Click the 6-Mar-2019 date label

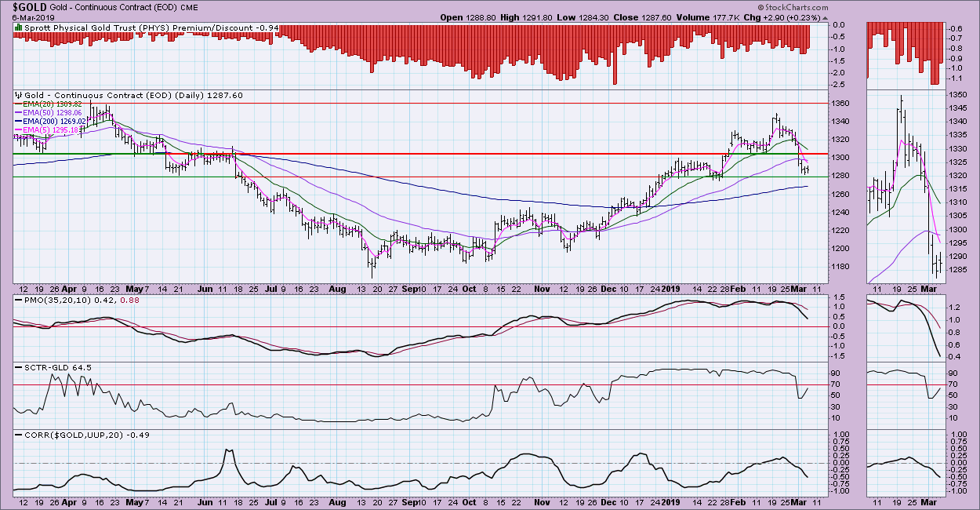pos(25,17)
